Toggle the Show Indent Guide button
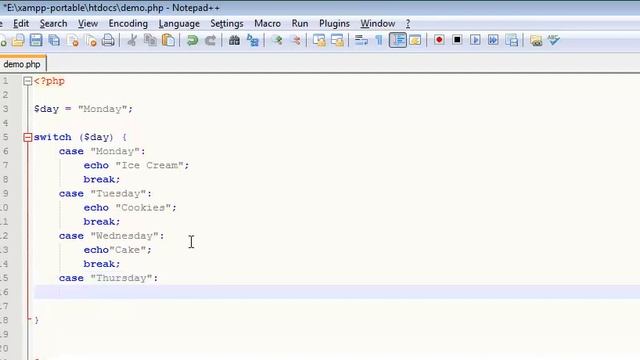The width and height of the screenshot is (640, 360). coord(398,40)
